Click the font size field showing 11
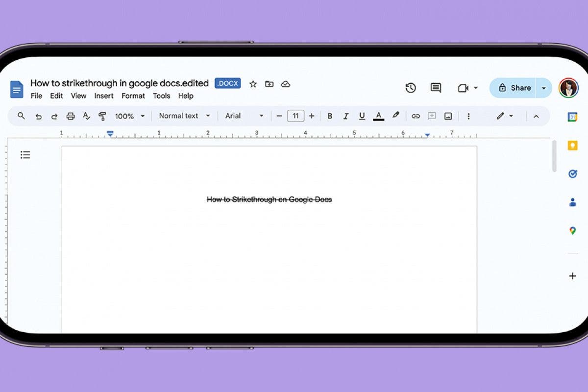The image size is (588, 392). (295, 116)
